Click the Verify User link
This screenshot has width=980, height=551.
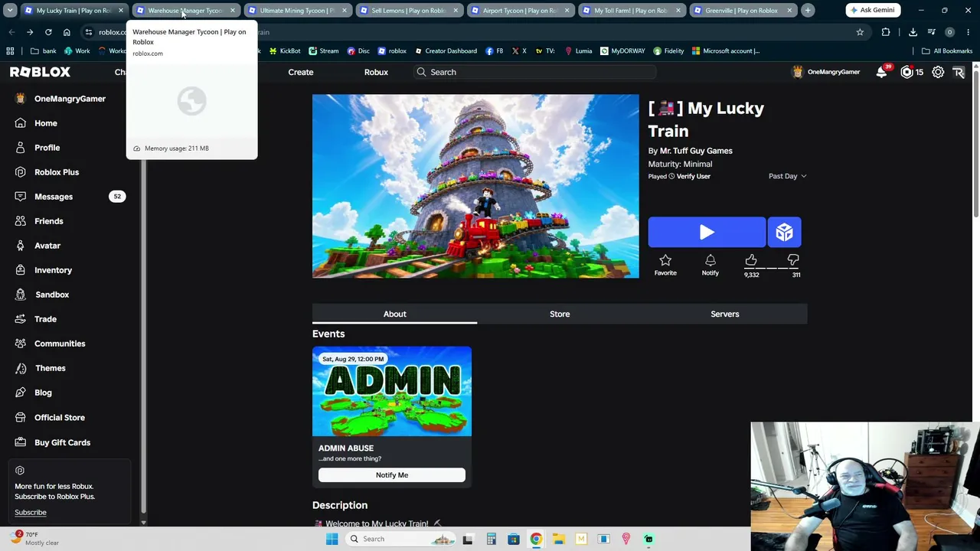pos(693,176)
